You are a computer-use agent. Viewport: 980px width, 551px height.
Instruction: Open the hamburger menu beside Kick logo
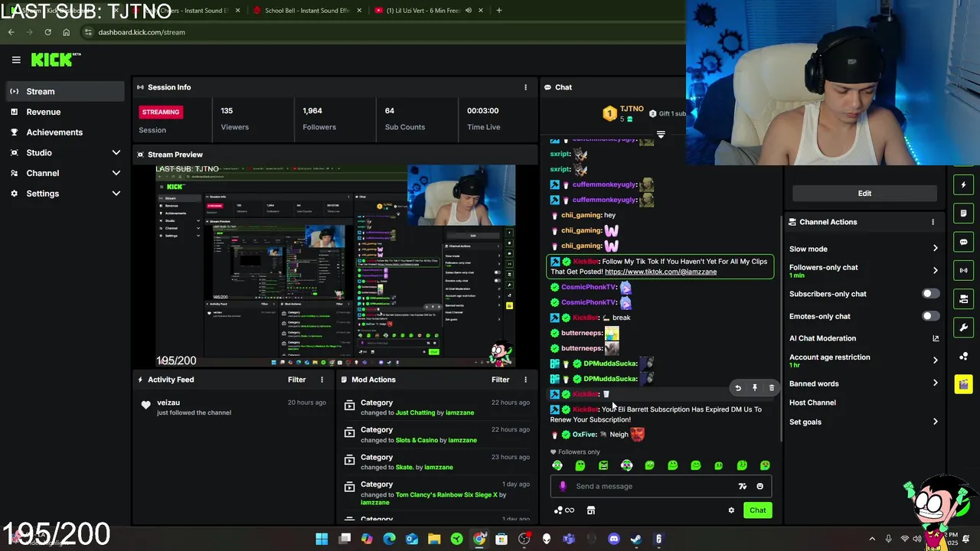pos(16,60)
